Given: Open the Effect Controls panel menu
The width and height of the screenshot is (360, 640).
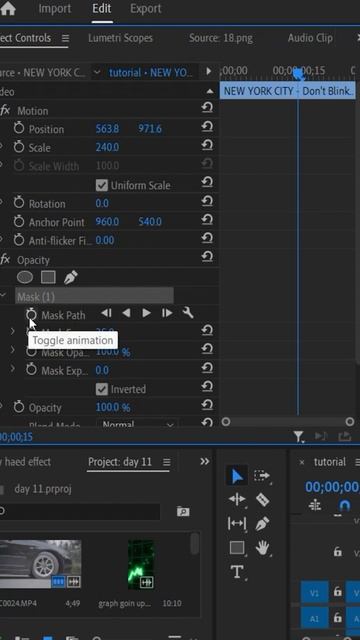Looking at the screenshot, I should click(x=65, y=38).
